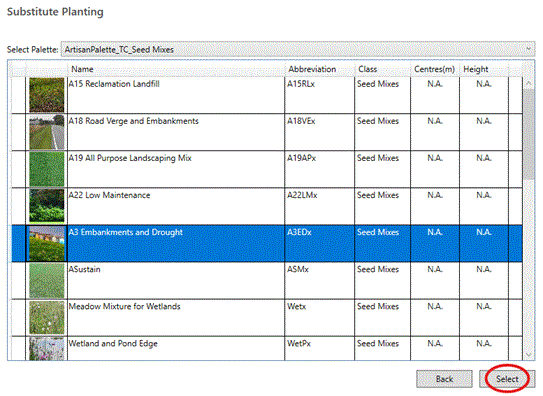Select the A18 Road Verge thumbnail image
The height and width of the screenshot is (396, 543).
(47, 132)
